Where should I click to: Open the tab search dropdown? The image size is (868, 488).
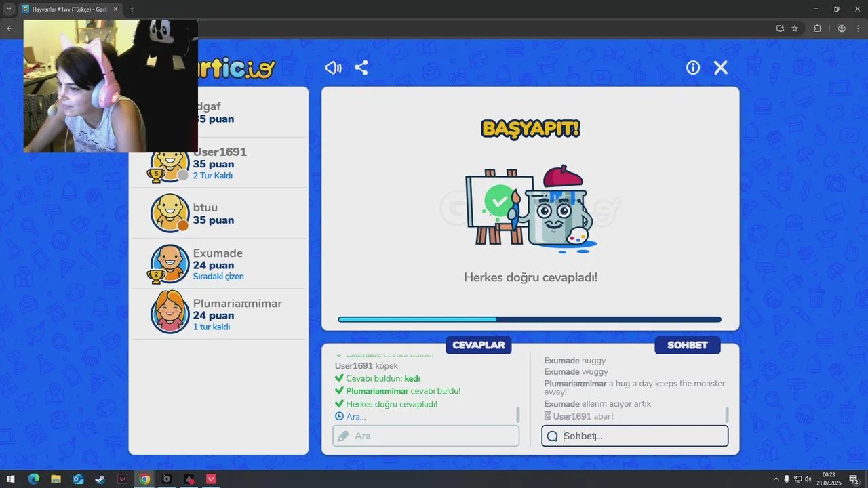coord(9,9)
